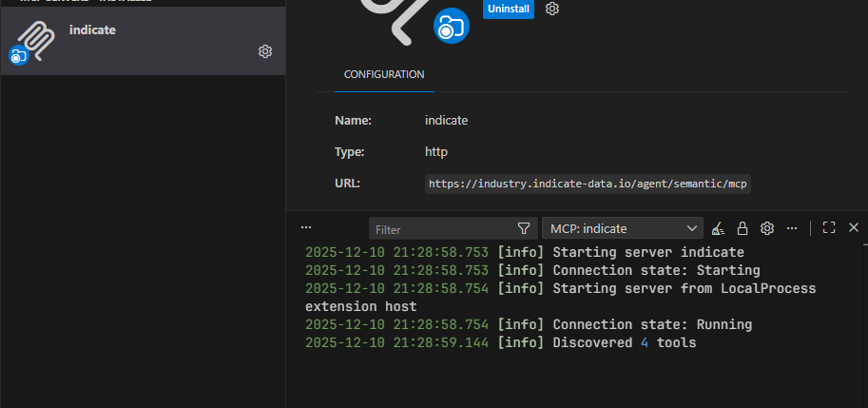868x408 pixels.
Task: Click 'Starting server from LocalProcess' log line
Action: (560, 298)
